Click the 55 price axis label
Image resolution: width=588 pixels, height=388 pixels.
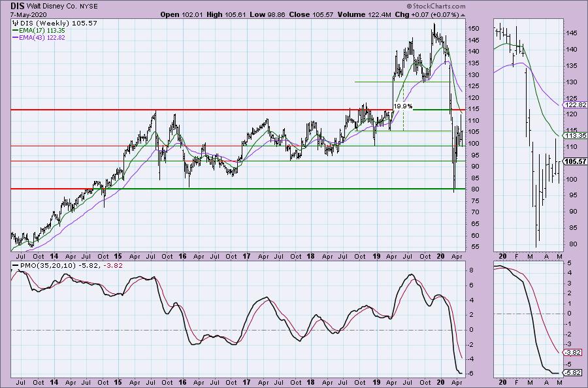475,247
